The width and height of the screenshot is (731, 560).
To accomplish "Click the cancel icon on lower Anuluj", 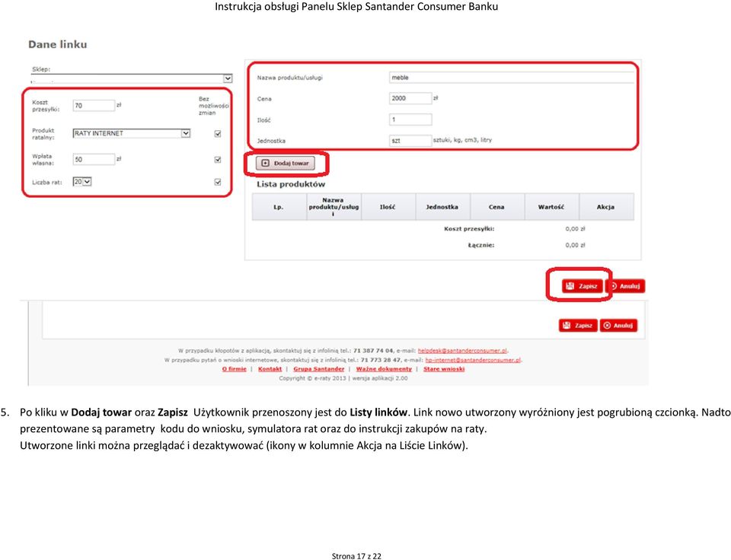I will click(x=607, y=325).
